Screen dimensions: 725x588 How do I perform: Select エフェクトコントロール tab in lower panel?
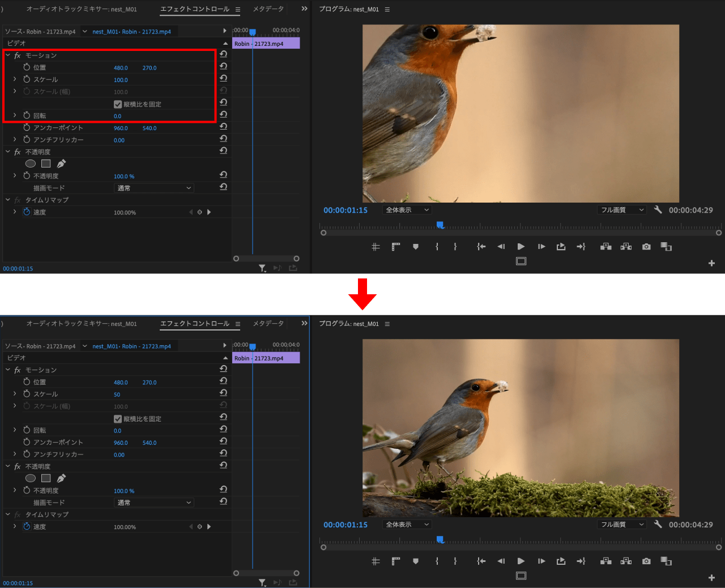click(x=195, y=324)
